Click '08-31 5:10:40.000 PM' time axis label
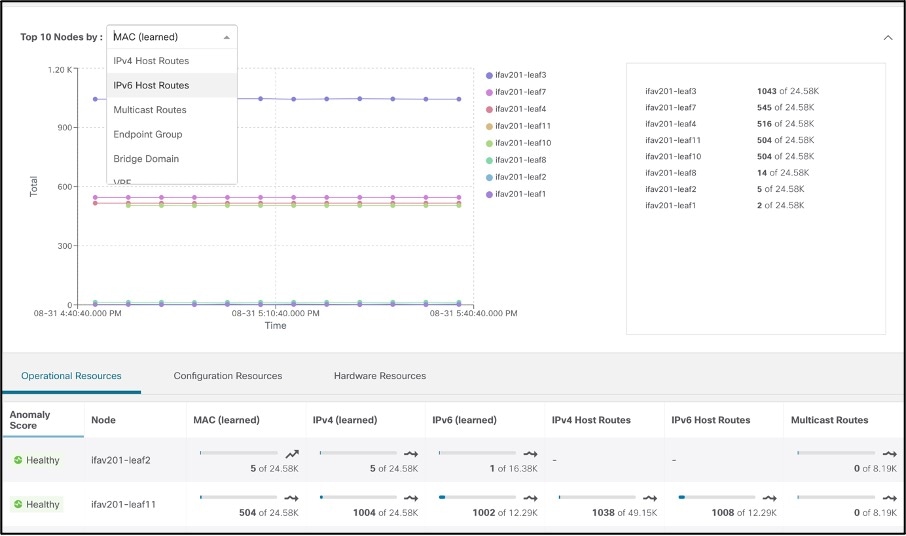This screenshot has width=906, height=536. [x=276, y=314]
